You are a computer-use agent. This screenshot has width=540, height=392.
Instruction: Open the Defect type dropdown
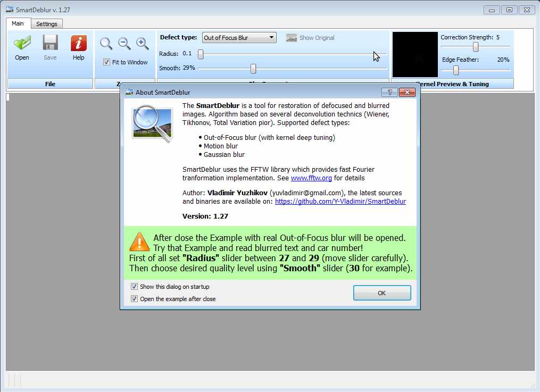(x=239, y=38)
